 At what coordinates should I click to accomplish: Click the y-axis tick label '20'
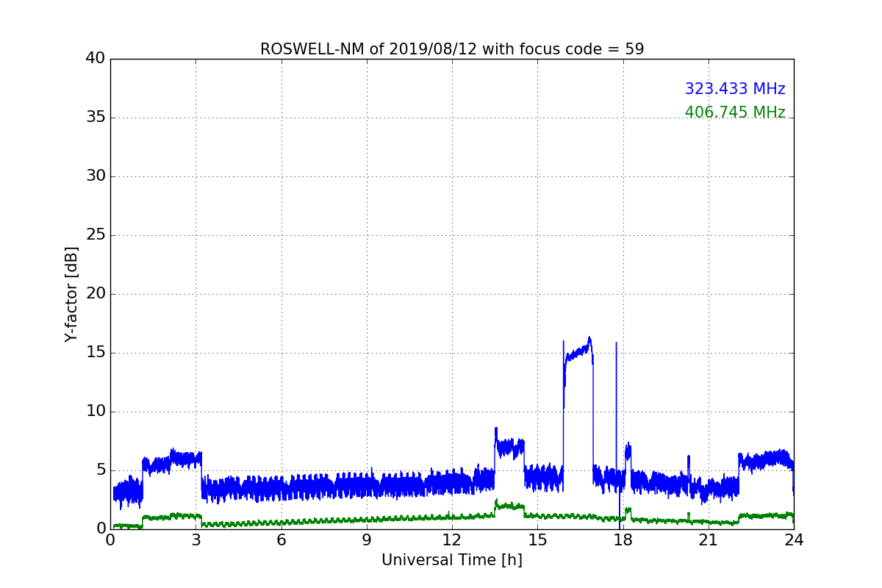96,294
